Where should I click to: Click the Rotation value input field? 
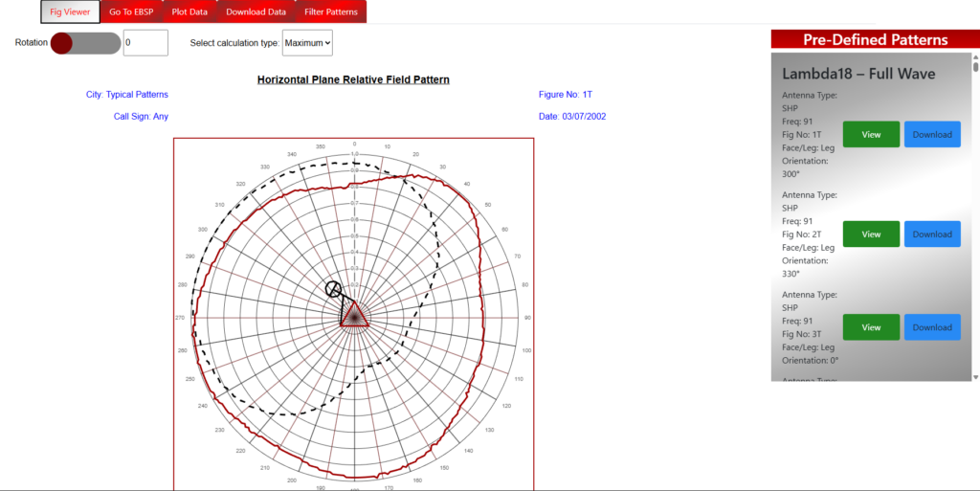(145, 43)
